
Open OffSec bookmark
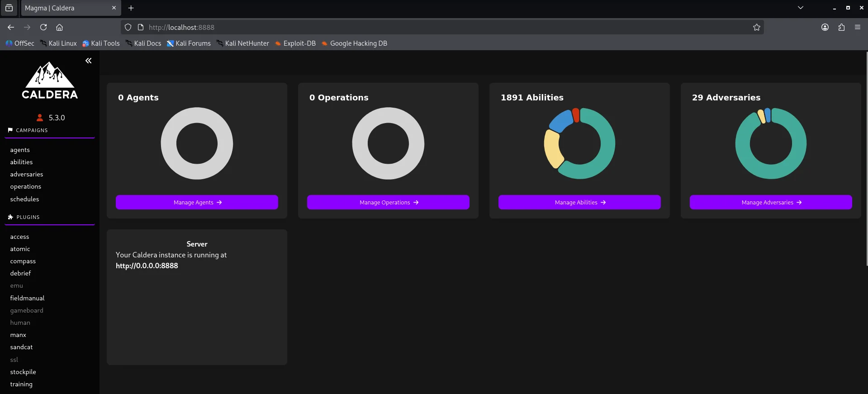coord(20,43)
